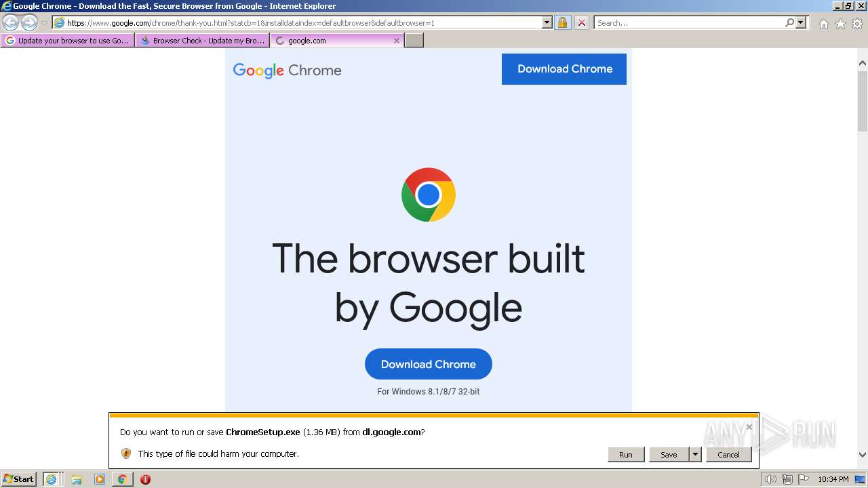Viewport: 868px width, 488px height.
Task: Switch to 'Update your browser to use Go...' tab
Action: click(x=67, y=41)
